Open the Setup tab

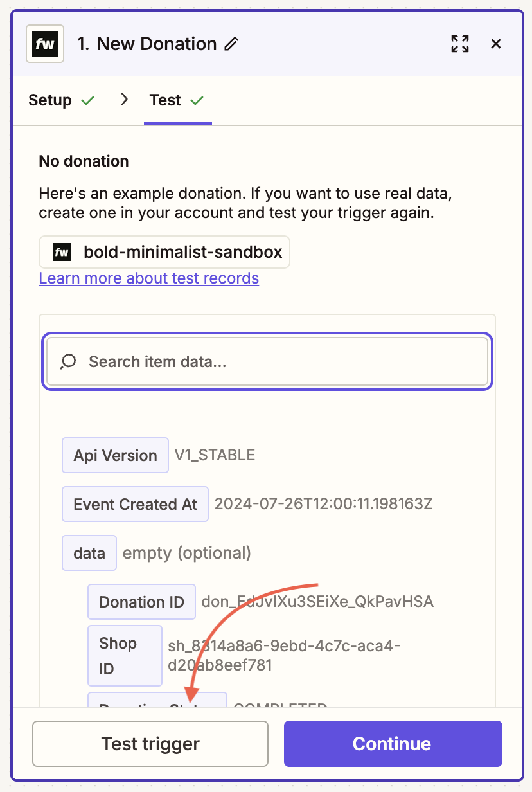(x=50, y=100)
